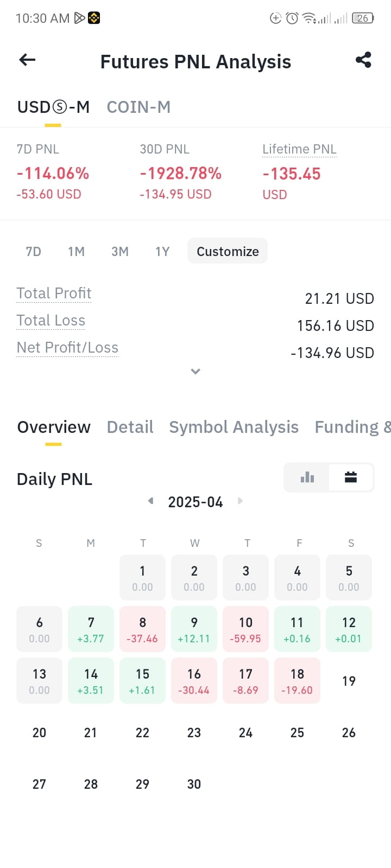The height and width of the screenshot is (868, 391).
Task: Select the 7D time range
Action: pyautogui.click(x=34, y=251)
